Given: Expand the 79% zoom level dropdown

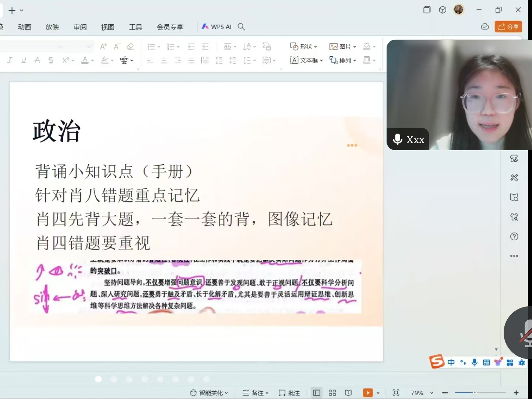Looking at the screenshot, I should (x=431, y=393).
